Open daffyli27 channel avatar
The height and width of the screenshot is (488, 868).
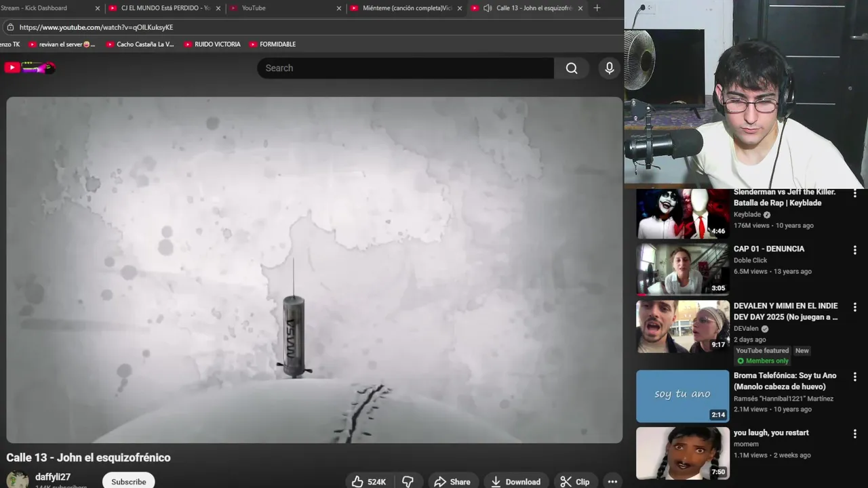18,480
